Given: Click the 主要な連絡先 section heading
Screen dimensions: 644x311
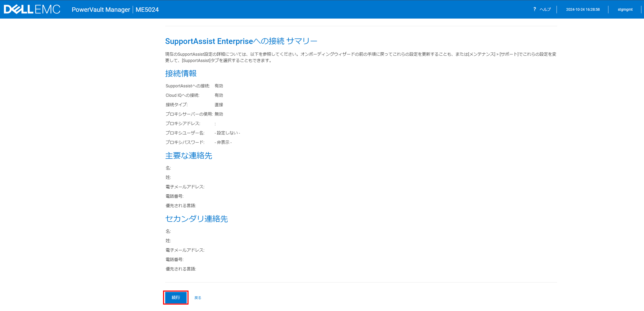Looking at the screenshot, I should [189, 155].
